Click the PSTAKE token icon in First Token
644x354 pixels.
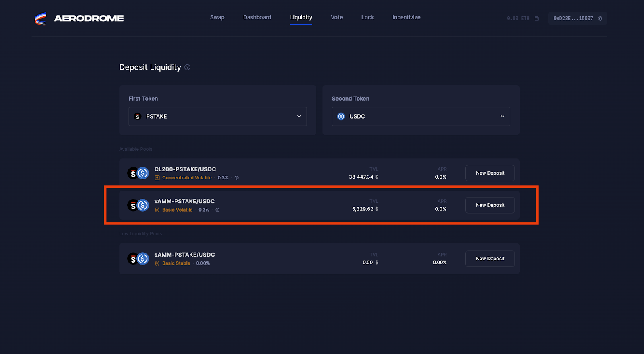click(x=138, y=117)
